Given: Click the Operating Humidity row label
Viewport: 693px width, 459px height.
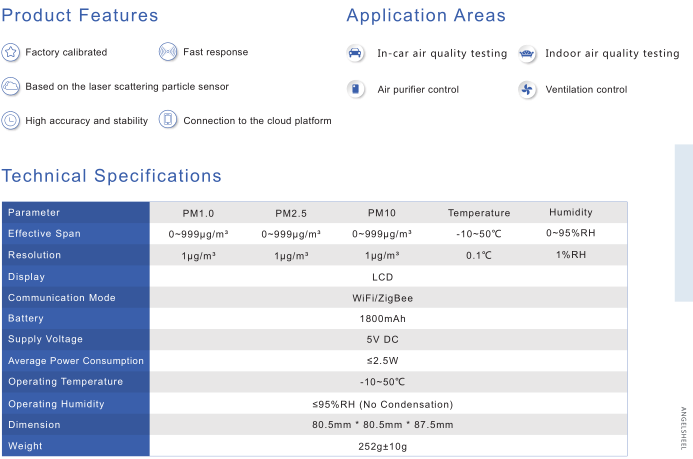Looking at the screenshot, I should click(56, 404).
